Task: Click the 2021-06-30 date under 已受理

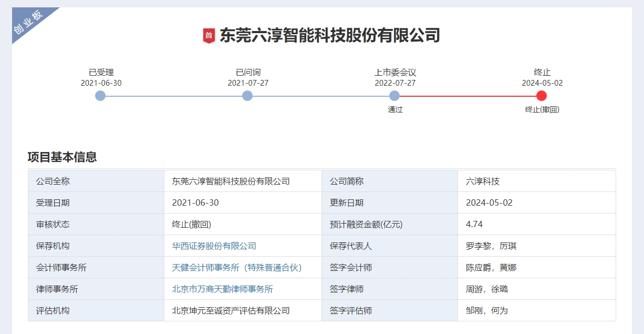Action: coord(101,83)
